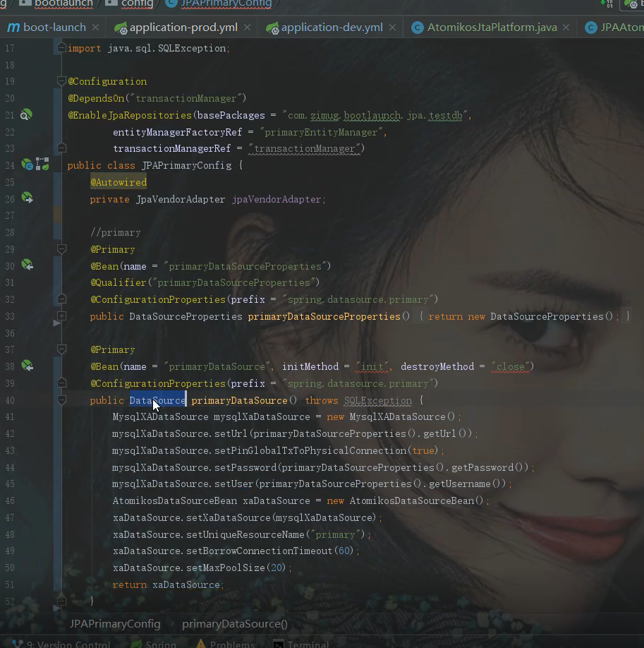This screenshot has height=648, width=644.
Task: Close the application-prod.yml tab
Action: point(247,28)
